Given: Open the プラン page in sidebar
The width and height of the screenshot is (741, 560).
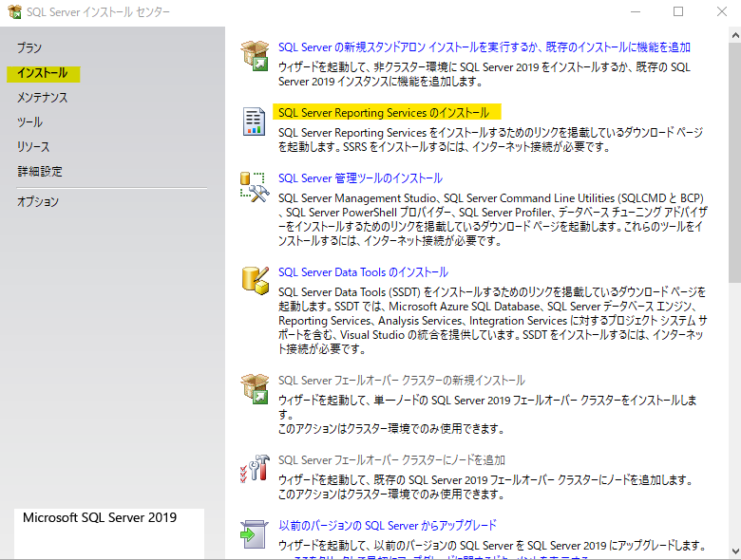Looking at the screenshot, I should point(29,47).
